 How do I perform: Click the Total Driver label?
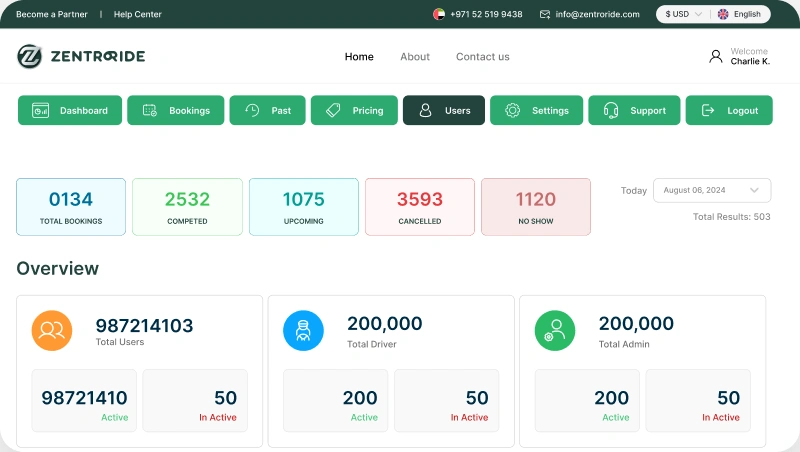(372, 344)
